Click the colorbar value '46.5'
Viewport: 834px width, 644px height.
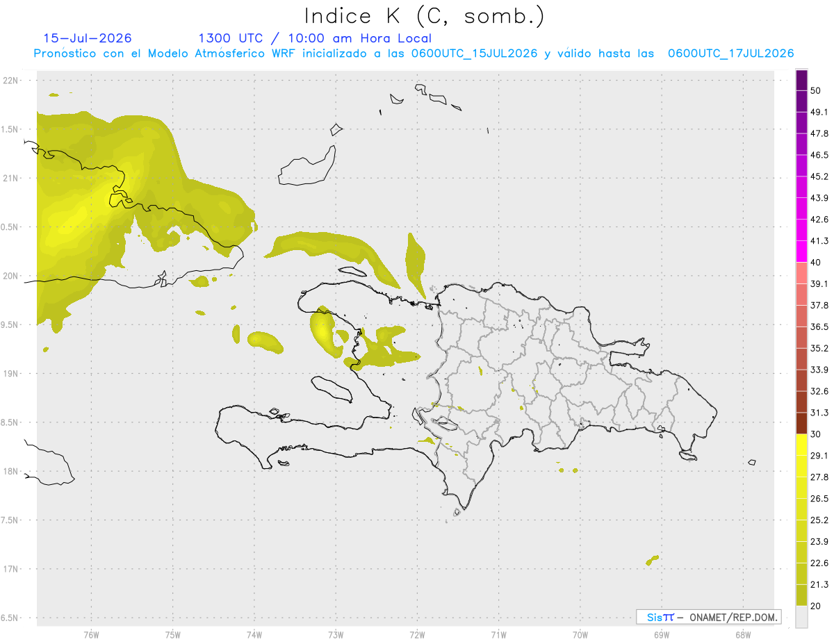[819, 155]
